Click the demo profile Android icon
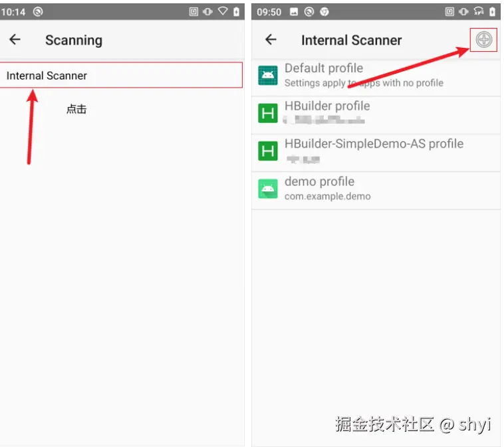This screenshot has width=504, height=447. pyautogui.click(x=268, y=189)
